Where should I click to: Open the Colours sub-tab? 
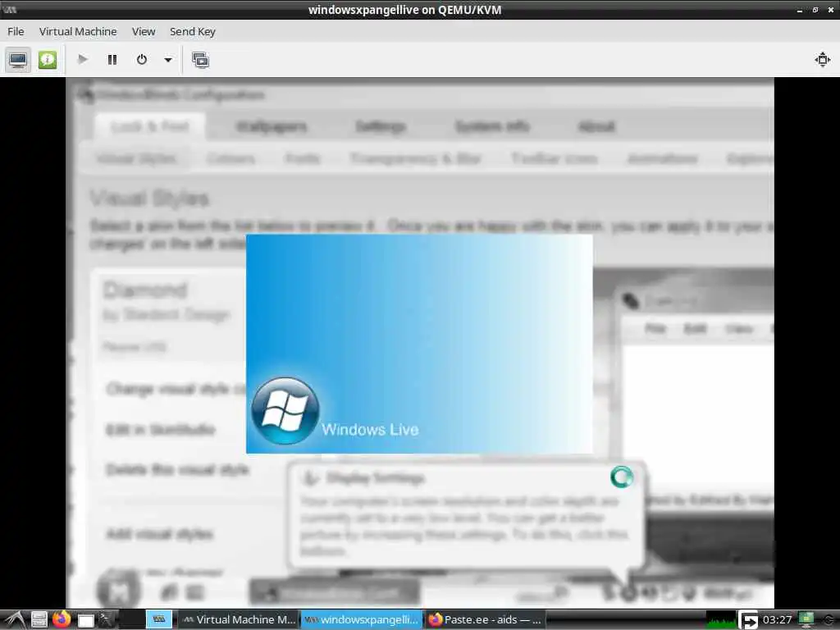tap(231, 158)
